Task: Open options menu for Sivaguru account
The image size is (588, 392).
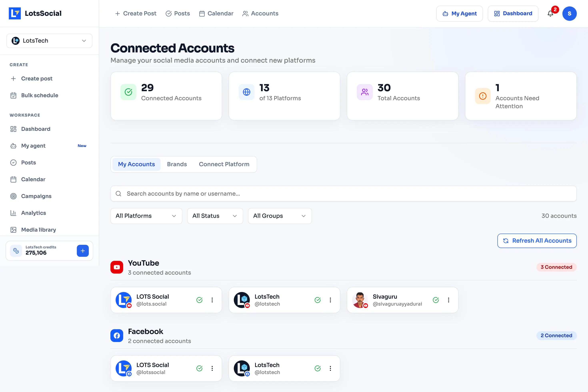Action: [x=448, y=300]
